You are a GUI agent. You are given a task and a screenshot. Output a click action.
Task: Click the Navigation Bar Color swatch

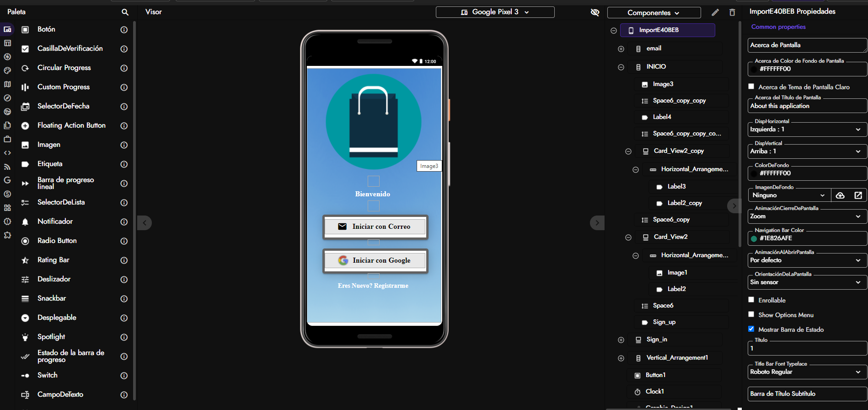point(754,238)
